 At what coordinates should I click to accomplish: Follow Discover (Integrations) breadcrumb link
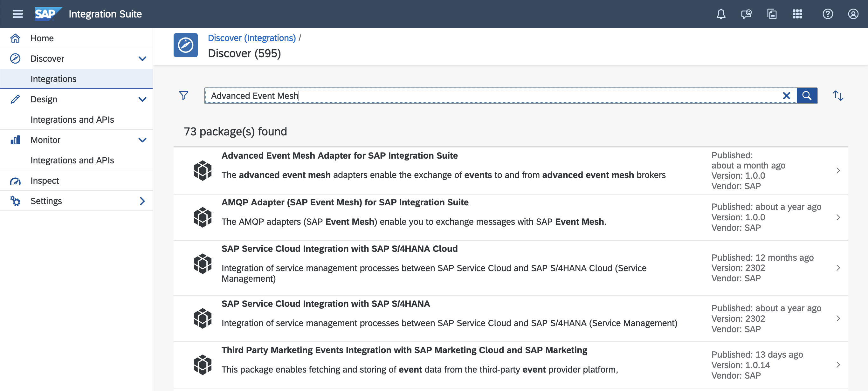(x=252, y=38)
